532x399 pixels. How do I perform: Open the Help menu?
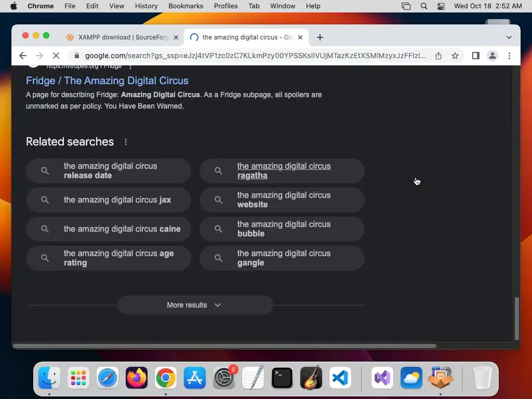tap(313, 6)
